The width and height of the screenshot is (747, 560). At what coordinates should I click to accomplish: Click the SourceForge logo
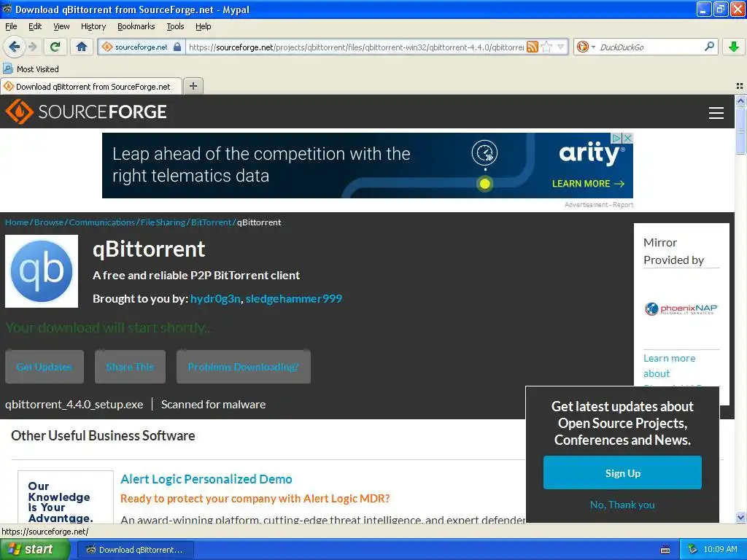[x=86, y=112]
